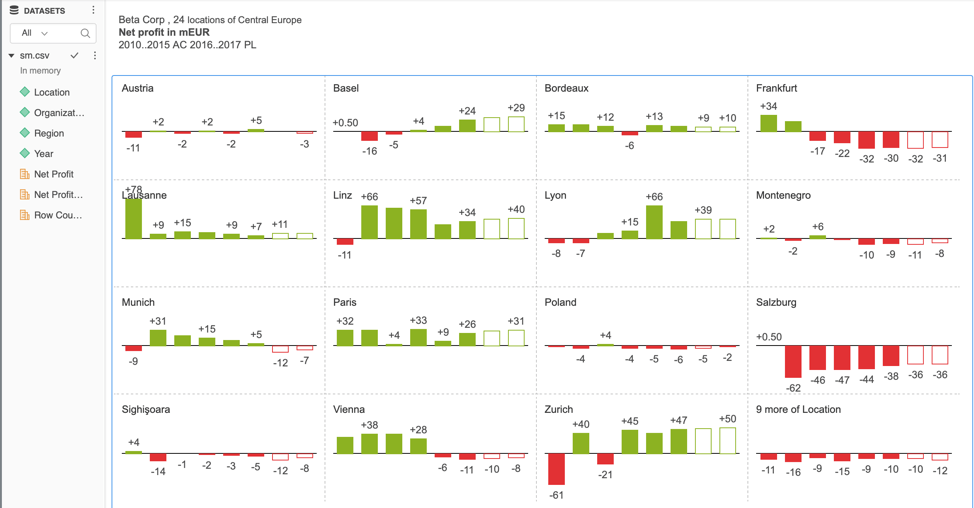Select the Zurich chart panel
Screen dimensions: 974x508
coord(641,450)
